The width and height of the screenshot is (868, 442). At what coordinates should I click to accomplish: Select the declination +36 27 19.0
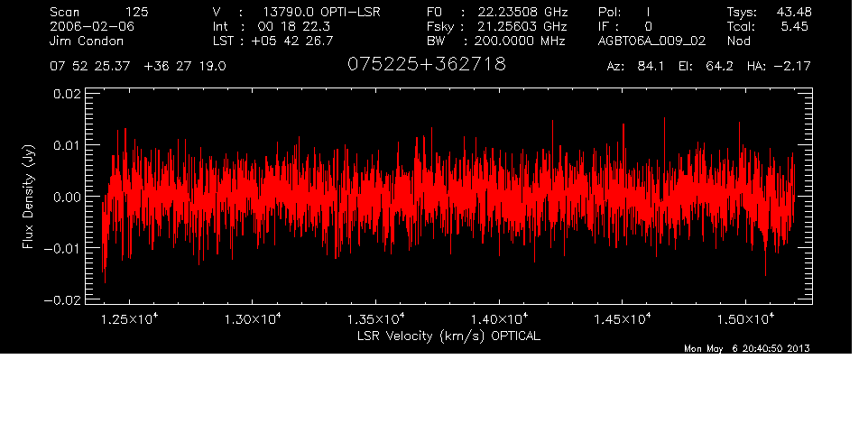pos(185,67)
